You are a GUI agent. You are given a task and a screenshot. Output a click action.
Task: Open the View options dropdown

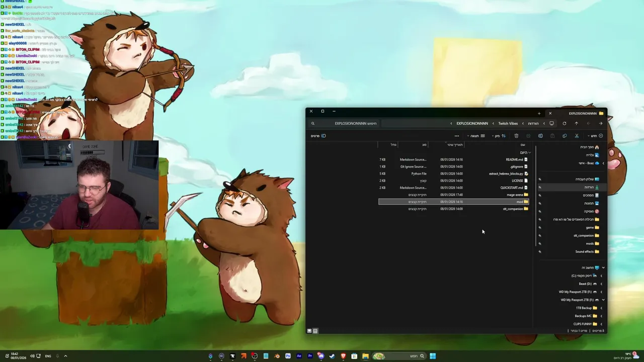click(476, 136)
